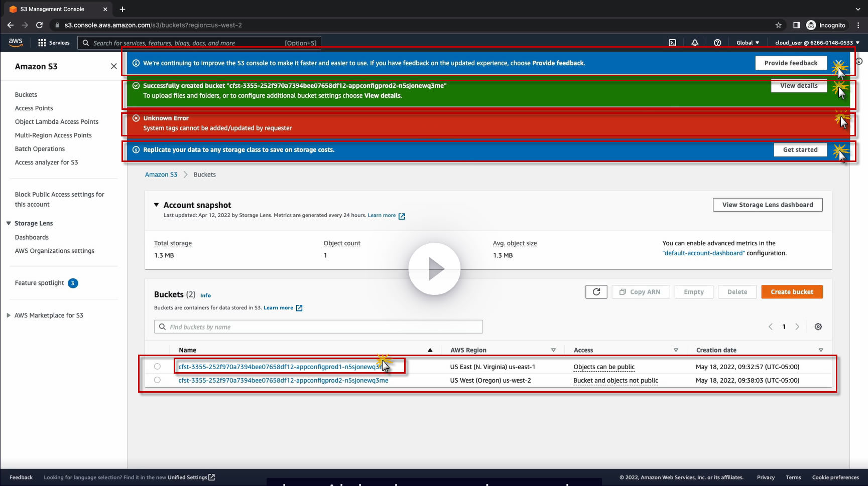Open Multi-Region Access Points
The height and width of the screenshot is (486, 868).
pyautogui.click(x=53, y=135)
